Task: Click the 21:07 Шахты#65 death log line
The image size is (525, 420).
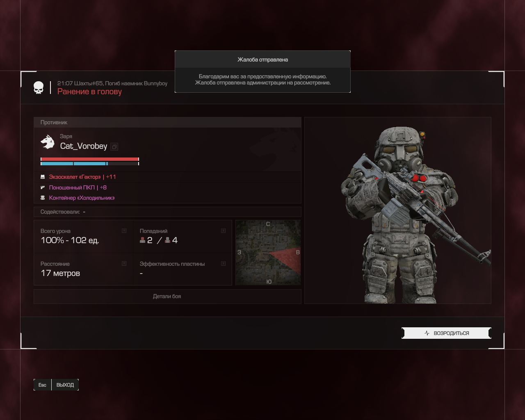Action: coord(112,83)
